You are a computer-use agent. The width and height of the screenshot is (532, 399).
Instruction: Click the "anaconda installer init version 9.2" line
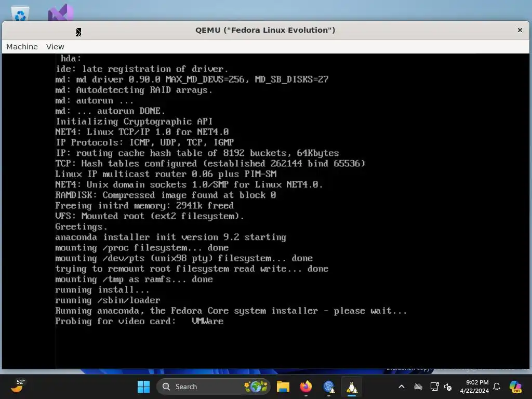click(x=170, y=237)
